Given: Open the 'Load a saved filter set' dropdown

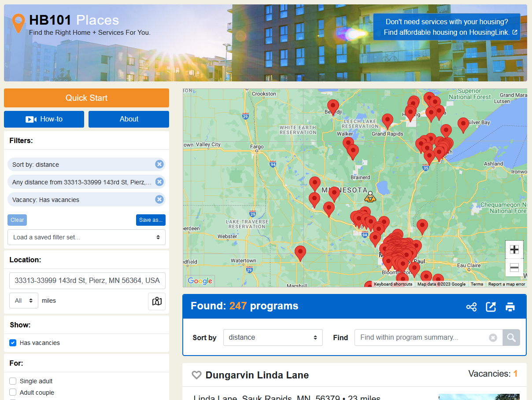Looking at the screenshot, I should [86, 237].
